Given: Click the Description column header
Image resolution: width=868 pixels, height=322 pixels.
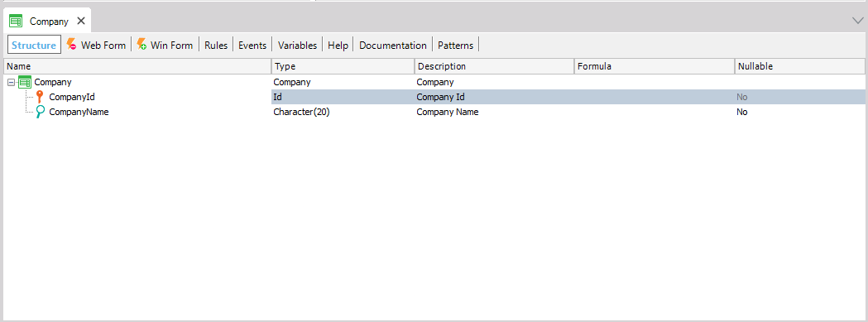Looking at the screenshot, I should click(494, 66).
